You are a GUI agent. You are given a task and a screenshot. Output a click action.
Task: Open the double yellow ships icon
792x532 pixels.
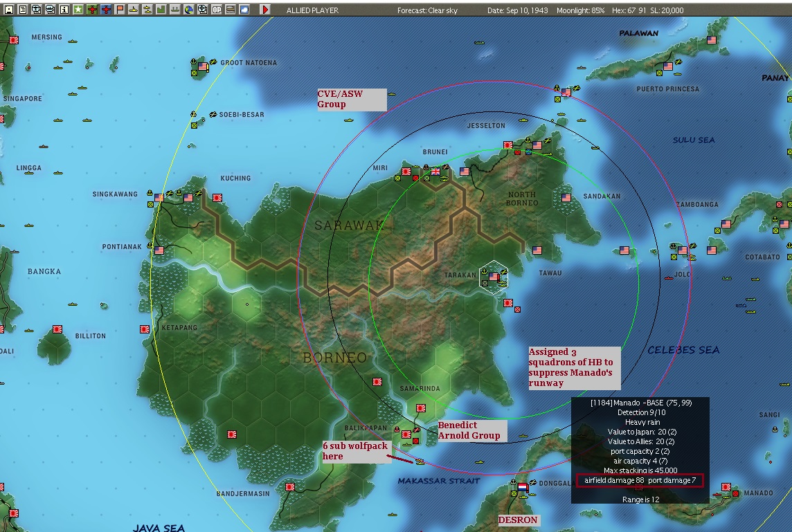pyautogui.click(x=147, y=10)
